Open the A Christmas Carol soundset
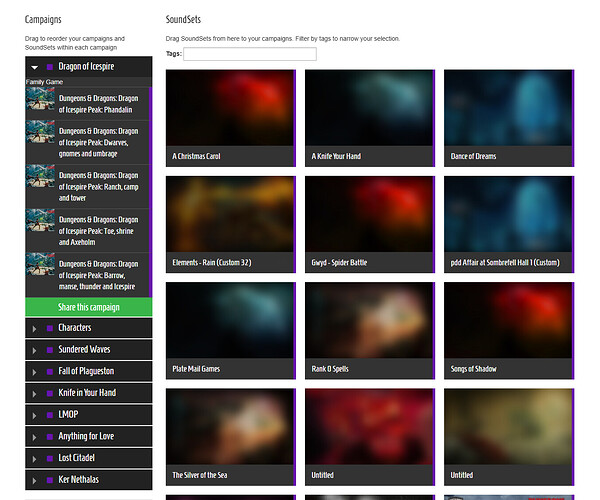 [x=230, y=115]
